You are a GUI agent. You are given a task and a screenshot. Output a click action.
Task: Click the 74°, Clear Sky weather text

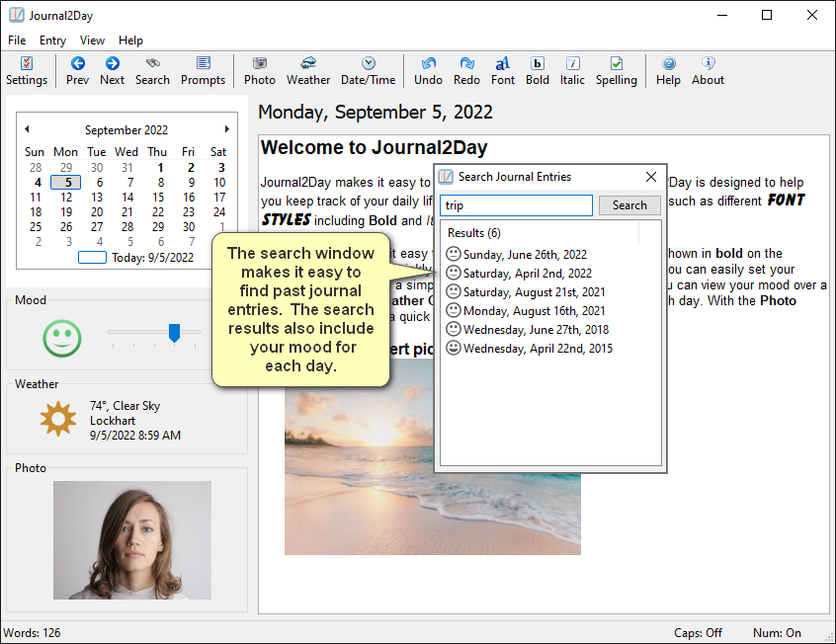[x=125, y=406]
